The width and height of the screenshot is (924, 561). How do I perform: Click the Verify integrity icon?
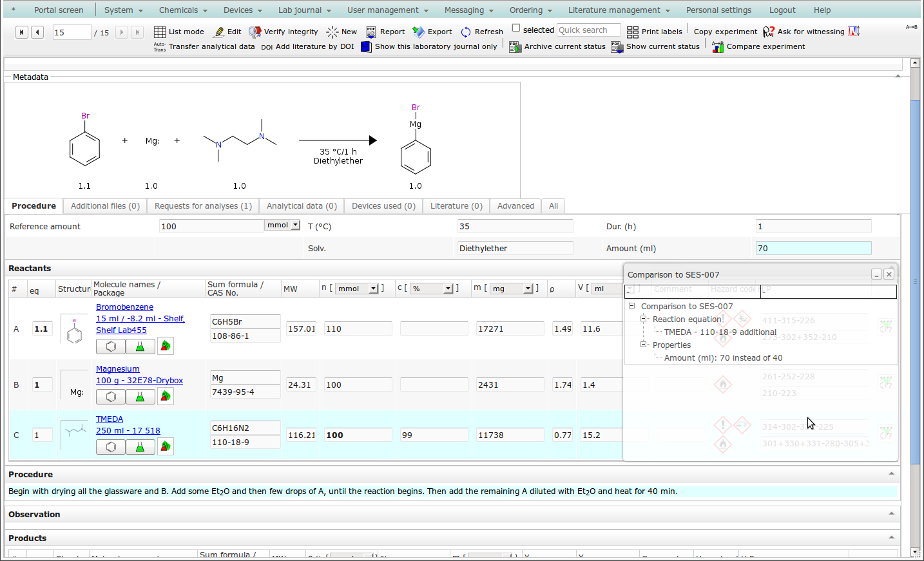(255, 32)
